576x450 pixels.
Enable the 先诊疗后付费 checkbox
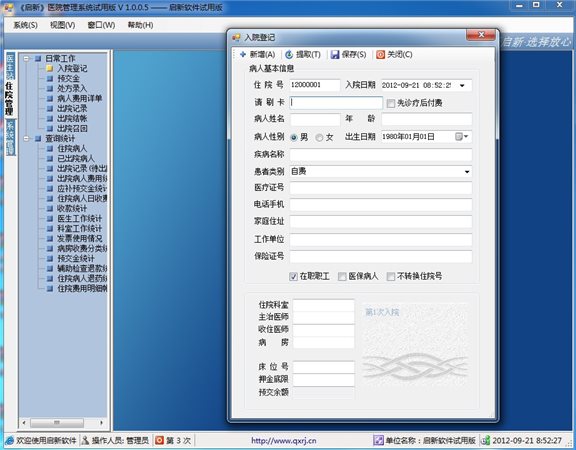point(390,103)
